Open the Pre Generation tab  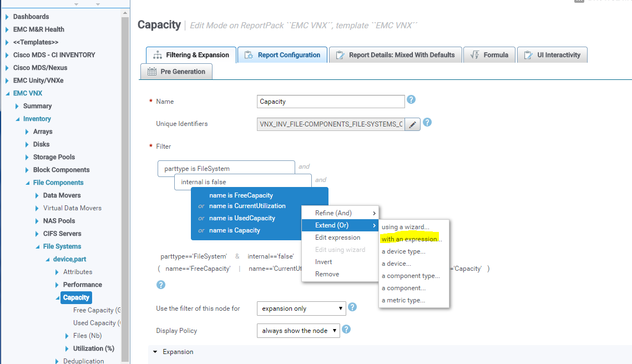(x=176, y=72)
